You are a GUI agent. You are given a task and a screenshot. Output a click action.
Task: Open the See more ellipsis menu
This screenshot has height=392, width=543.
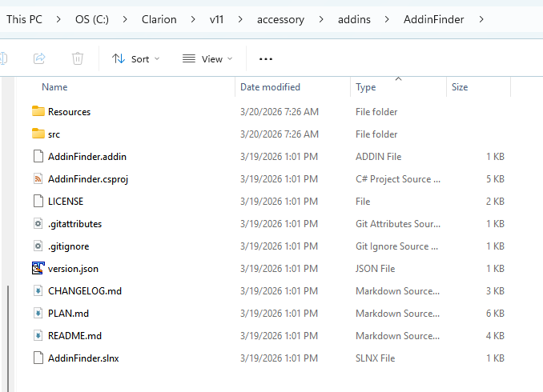pyautogui.click(x=266, y=58)
